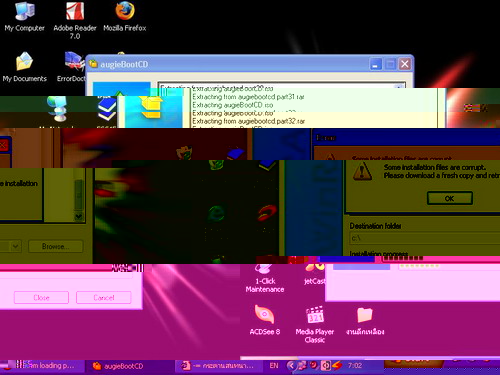
Task: Open the Media Player Classic icon
Action: tap(315, 324)
